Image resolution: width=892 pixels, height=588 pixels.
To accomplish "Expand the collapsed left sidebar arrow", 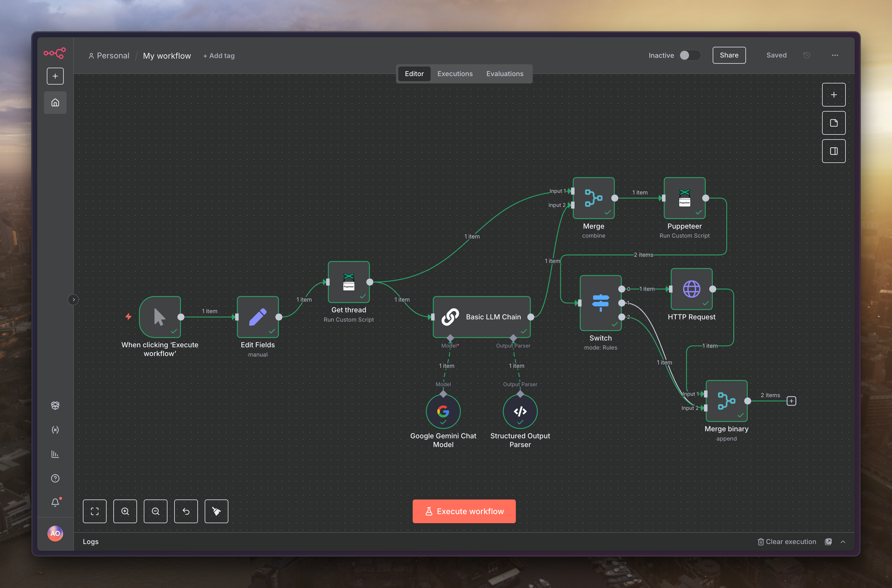I will tap(74, 300).
